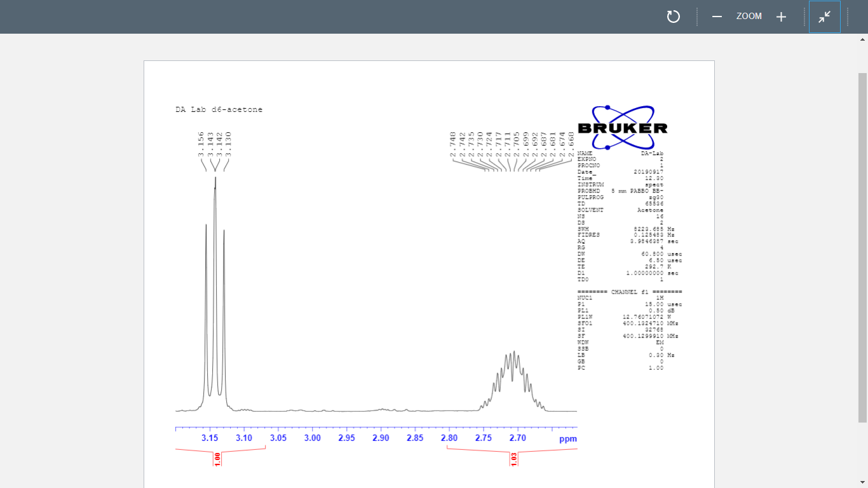
Task: Click the INSTRUM value 'spect'
Action: pyautogui.click(x=654, y=185)
